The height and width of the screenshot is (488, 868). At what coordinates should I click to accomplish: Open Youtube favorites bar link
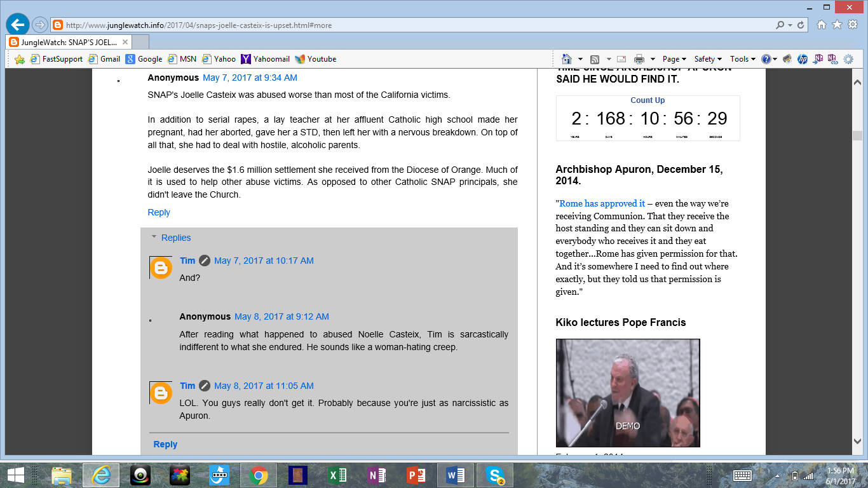tap(315, 59)
